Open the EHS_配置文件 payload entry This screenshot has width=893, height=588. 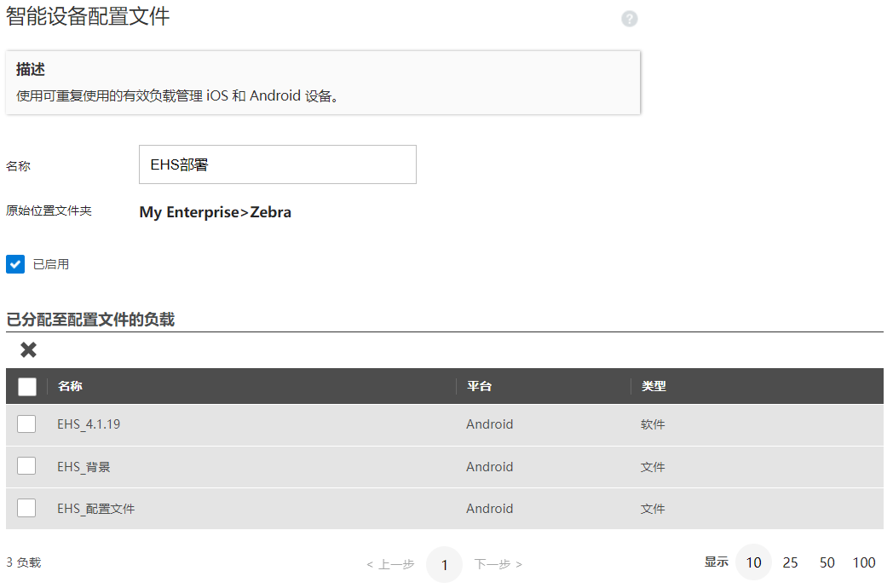click(x=96, y=509)
